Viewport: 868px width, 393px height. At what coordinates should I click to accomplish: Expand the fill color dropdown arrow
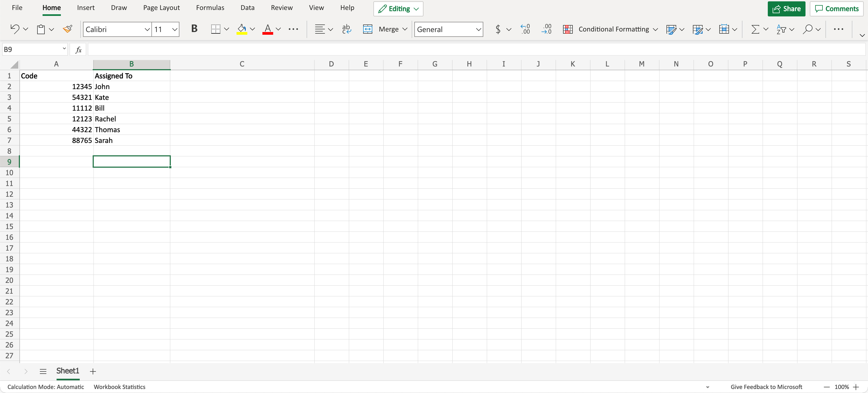click(252, 29)
